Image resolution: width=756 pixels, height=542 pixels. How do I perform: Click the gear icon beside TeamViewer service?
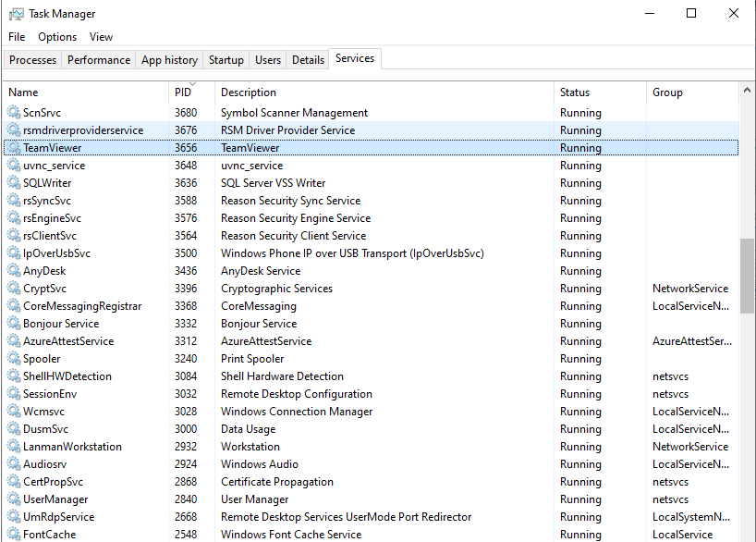pyautogui.click(x=14, y=148)
